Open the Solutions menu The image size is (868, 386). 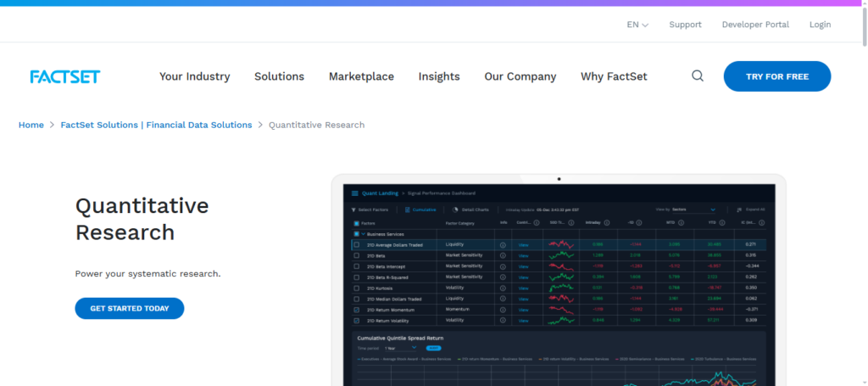pos(279,76)
